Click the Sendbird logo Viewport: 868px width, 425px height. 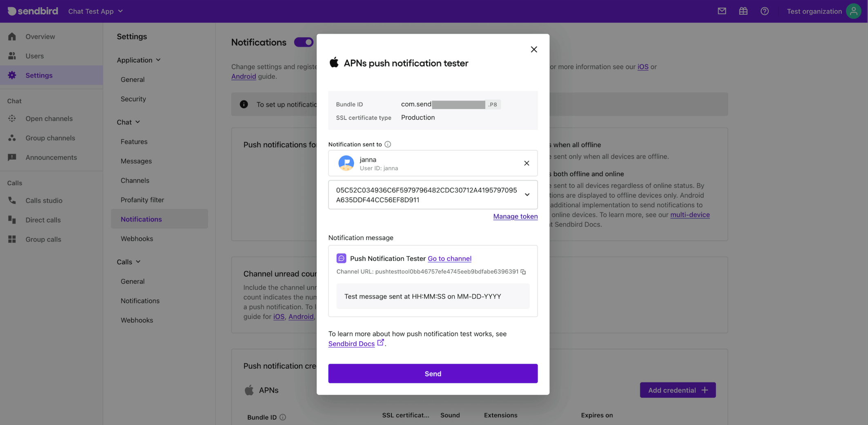click(33, 11)
